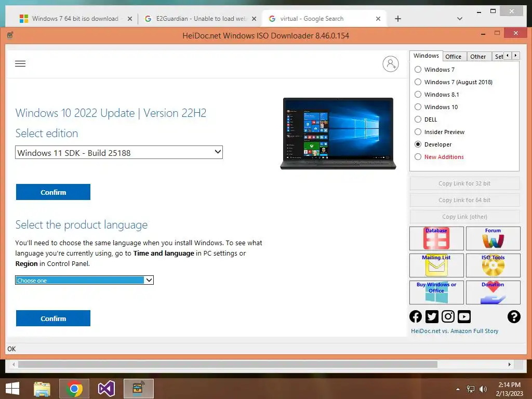Viewport: 532px width, 399px height.
Task: Select Windows 7 (August 2018) option
Action: (453, 82)
